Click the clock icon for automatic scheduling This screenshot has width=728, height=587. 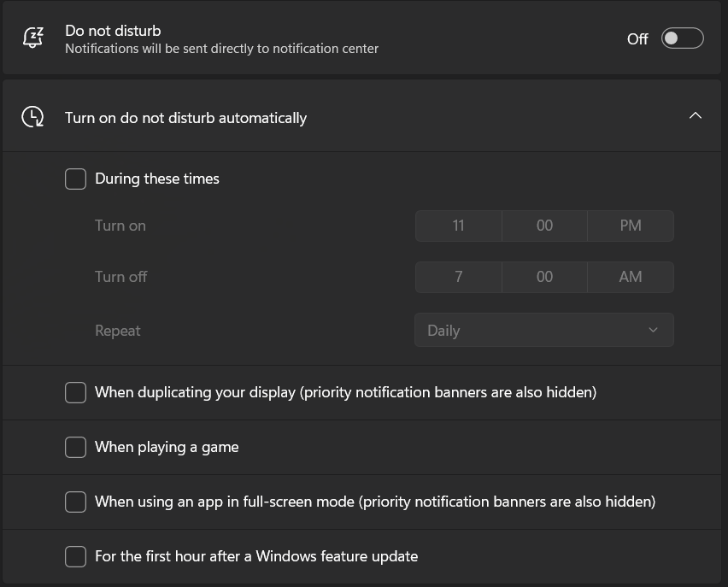pyautogui.click(x=32, y=117)
